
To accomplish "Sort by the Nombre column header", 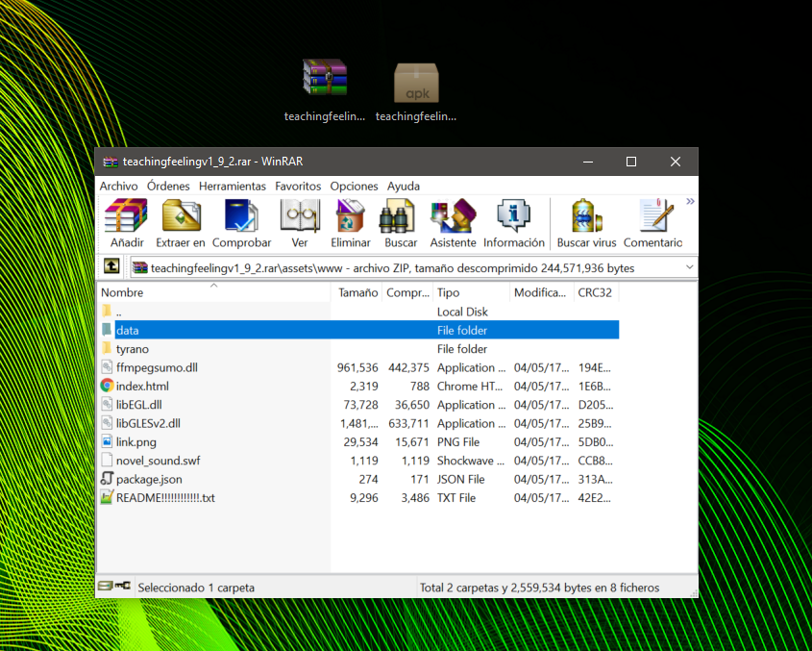I will (x=214, y=292).
